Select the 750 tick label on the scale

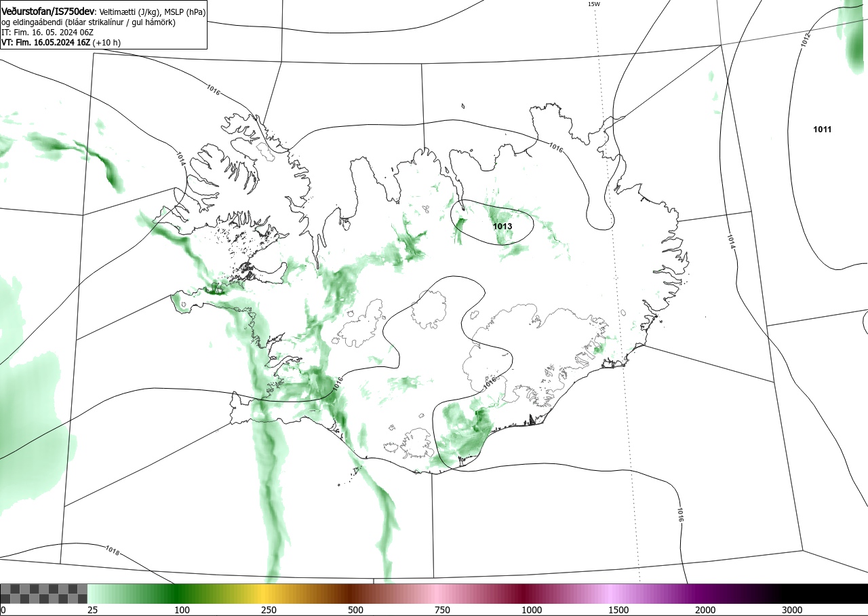pos(442,610)
